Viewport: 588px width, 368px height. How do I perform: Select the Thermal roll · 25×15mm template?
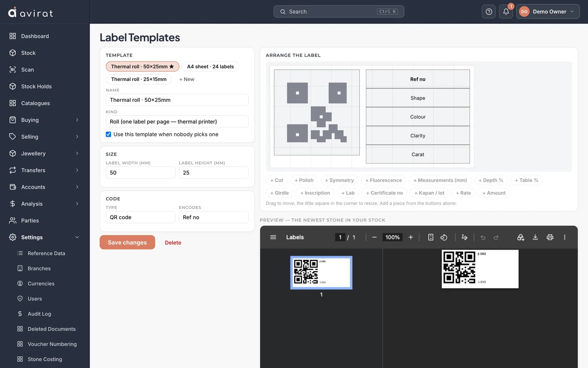click(139, 79)
